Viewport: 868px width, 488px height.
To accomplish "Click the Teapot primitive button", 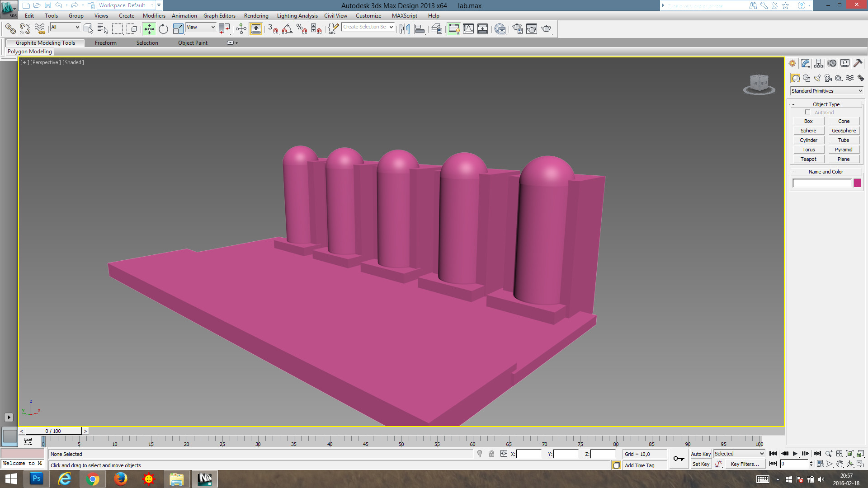I will point(808,159).
